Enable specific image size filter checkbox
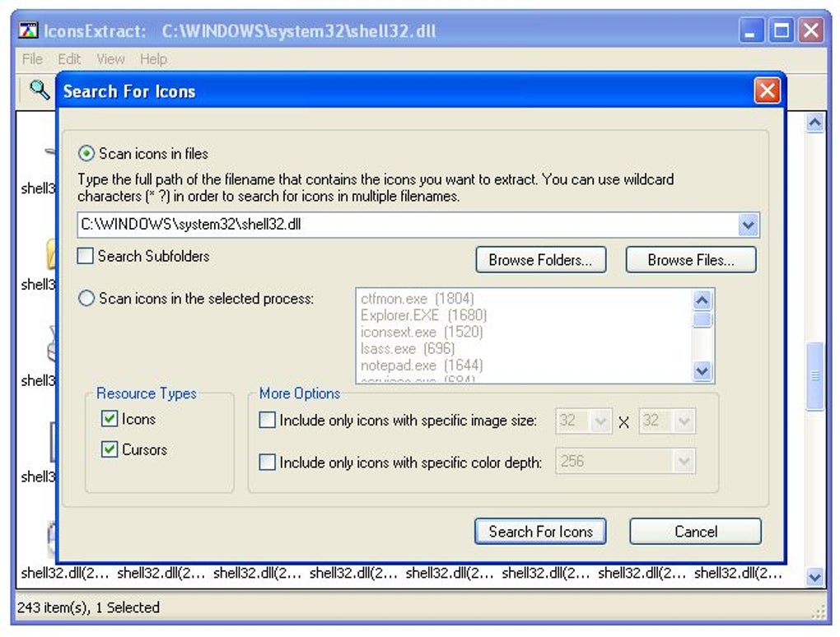Viewport: 840px width, 637px height. [x=267, y=420]
